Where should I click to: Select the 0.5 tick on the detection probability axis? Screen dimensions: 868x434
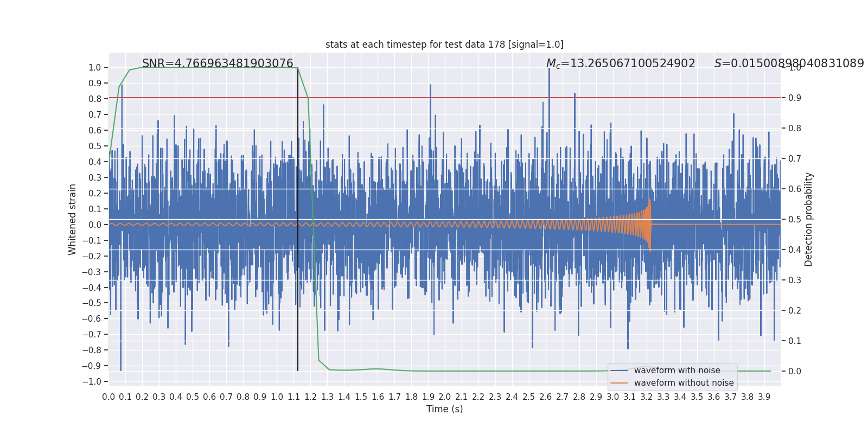(795, 220)
